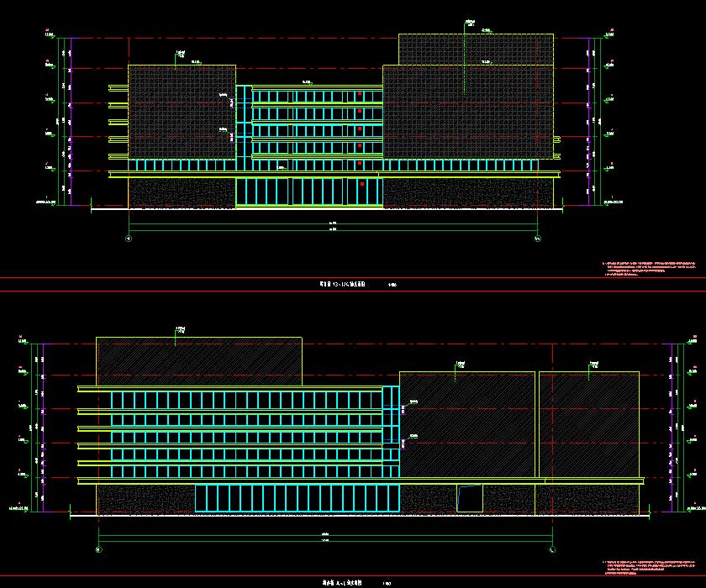
Task: Select the right axis bubble of lower elevation
Action: coord(552,549)
